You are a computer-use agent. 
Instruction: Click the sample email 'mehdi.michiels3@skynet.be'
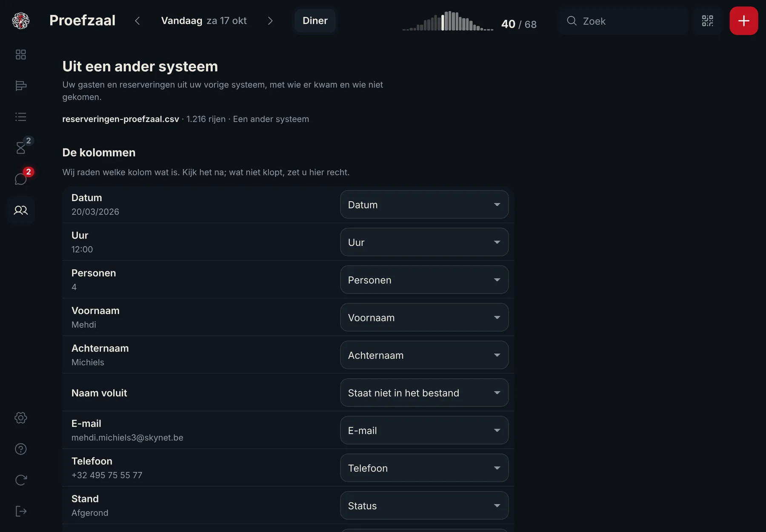pyautogui.click(x=127, y=438)
